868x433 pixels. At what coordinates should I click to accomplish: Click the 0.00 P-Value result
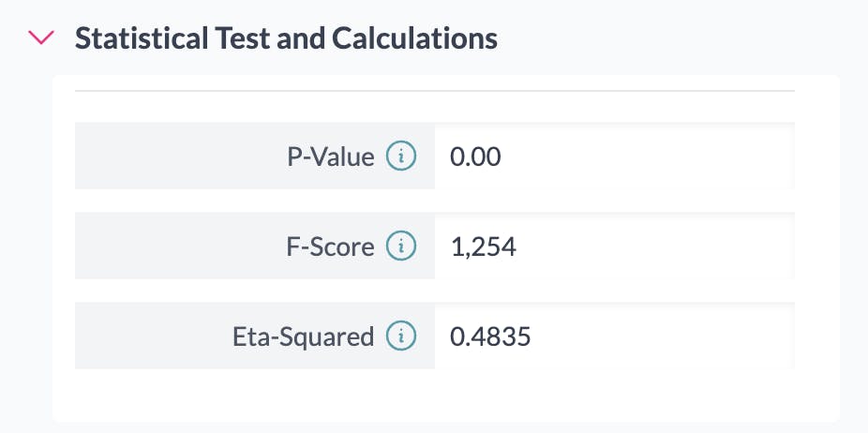tap(475, 157)
